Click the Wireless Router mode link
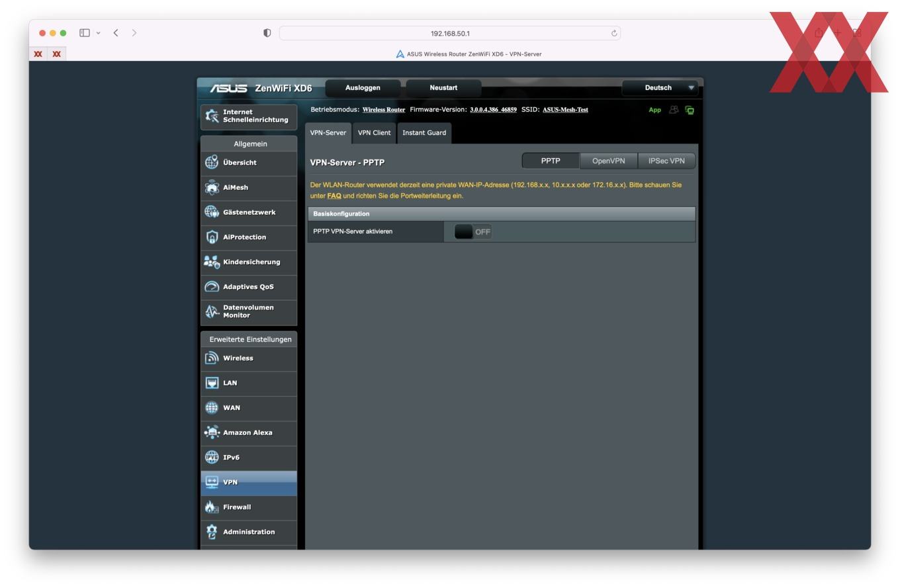 (x=384, y=110)
